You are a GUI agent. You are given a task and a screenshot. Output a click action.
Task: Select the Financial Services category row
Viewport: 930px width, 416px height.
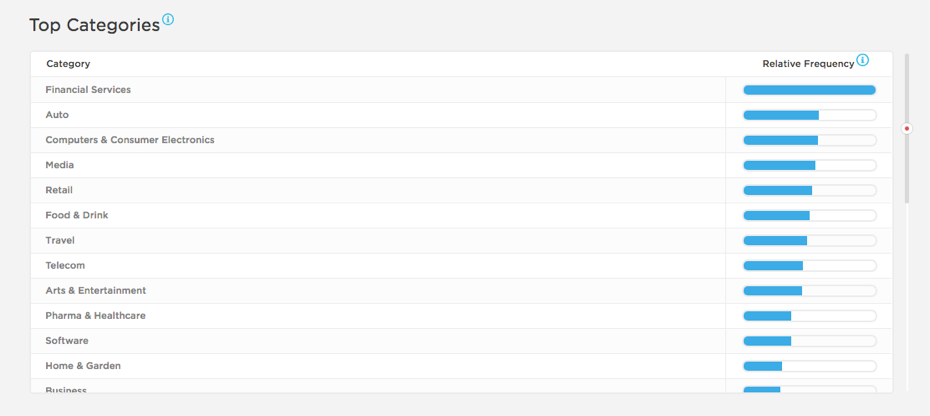click(x=88, y=90)
